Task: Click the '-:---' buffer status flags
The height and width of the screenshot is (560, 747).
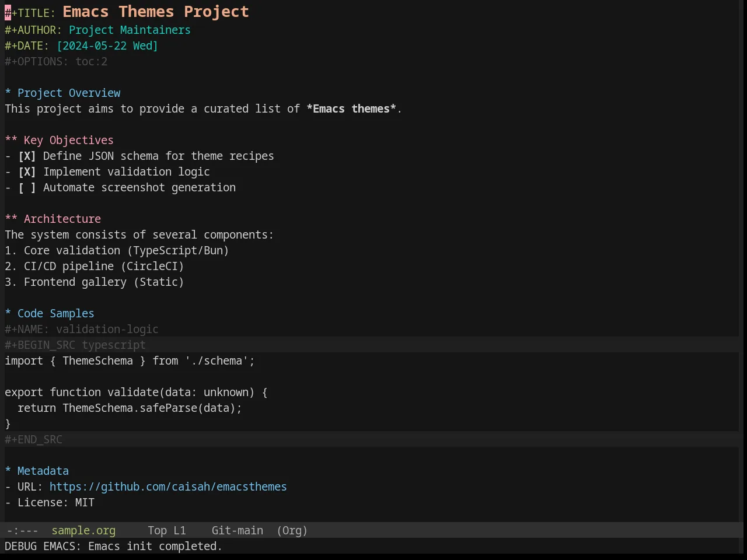Action: click(22, 531)
